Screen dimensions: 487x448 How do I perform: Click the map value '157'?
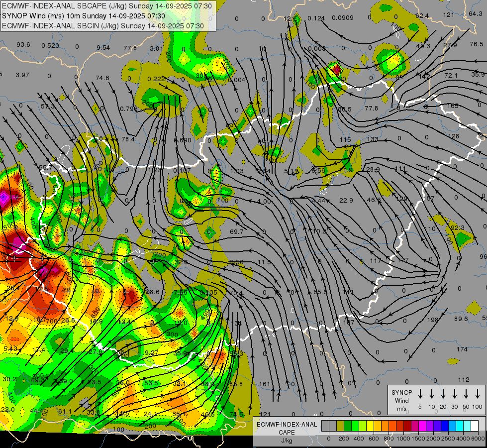[x=429, y=198]
